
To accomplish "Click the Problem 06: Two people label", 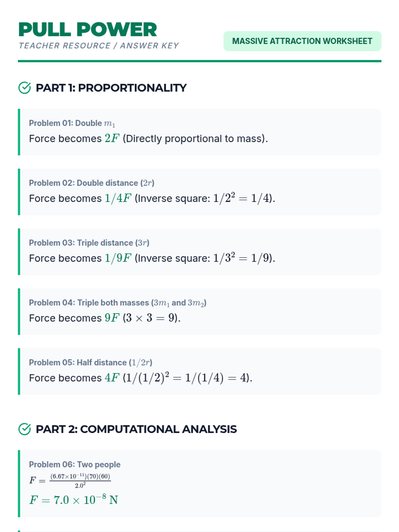I will coord(74,465).
